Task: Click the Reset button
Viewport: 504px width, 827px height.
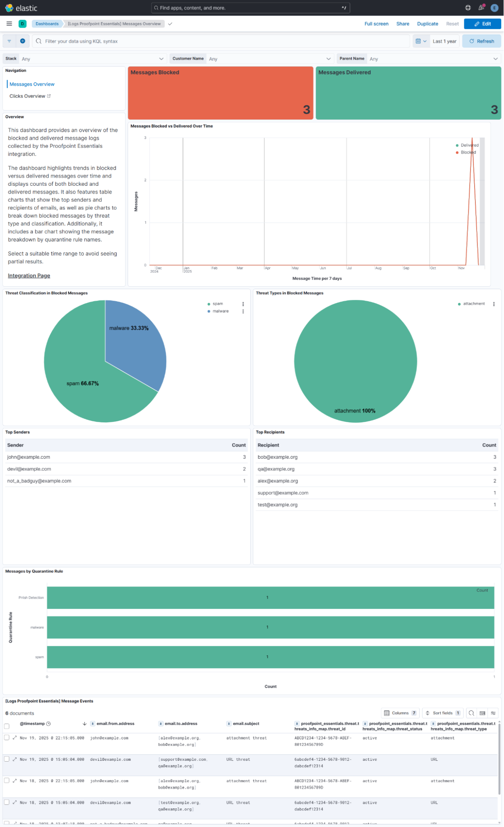Action: coord(452,24)
